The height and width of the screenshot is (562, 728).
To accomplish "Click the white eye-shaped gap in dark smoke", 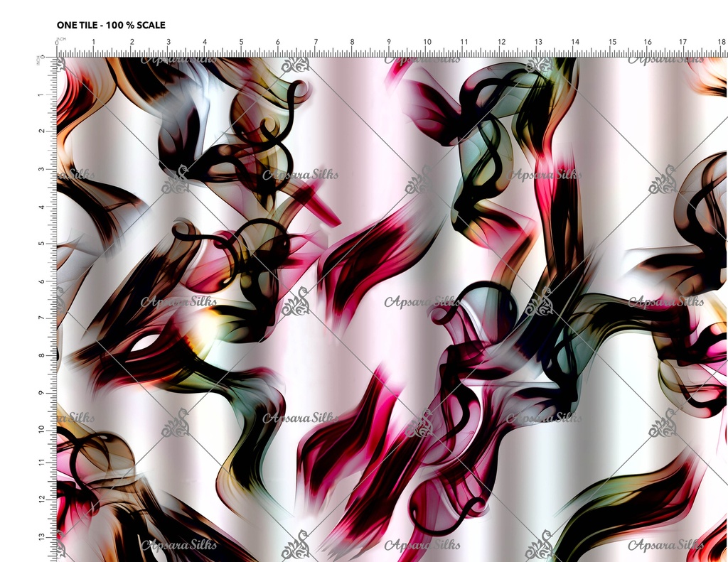I will click(145, 342).
